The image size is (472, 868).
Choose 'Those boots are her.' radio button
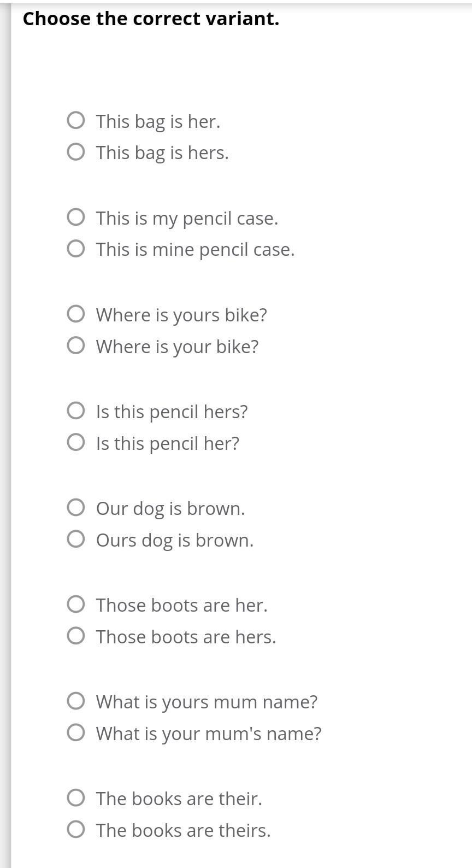tap(76, 604)
